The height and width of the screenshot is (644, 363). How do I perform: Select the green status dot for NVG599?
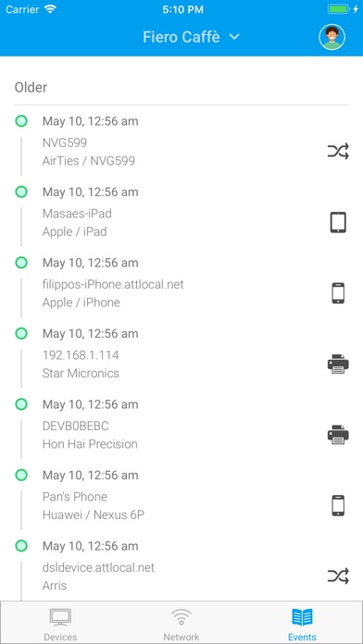coord(21,120)
